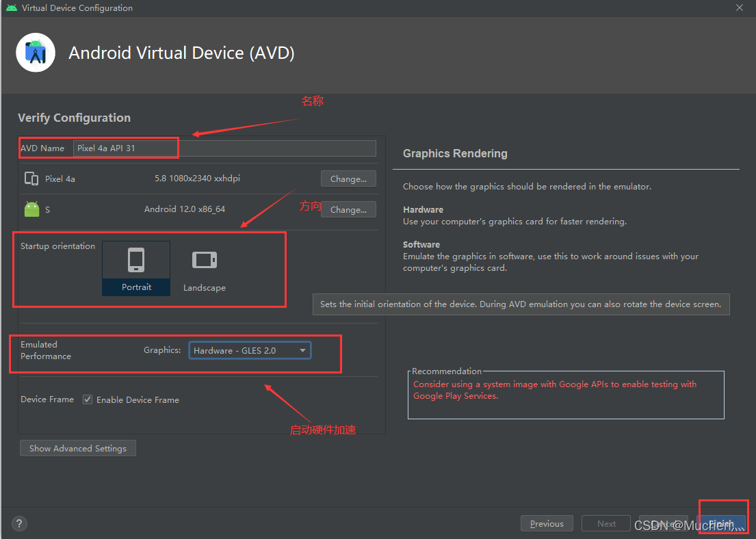The width and height of the screenshot is (756, 539).
Task: Click the AVD Name input field
Action: pos(224,148)
